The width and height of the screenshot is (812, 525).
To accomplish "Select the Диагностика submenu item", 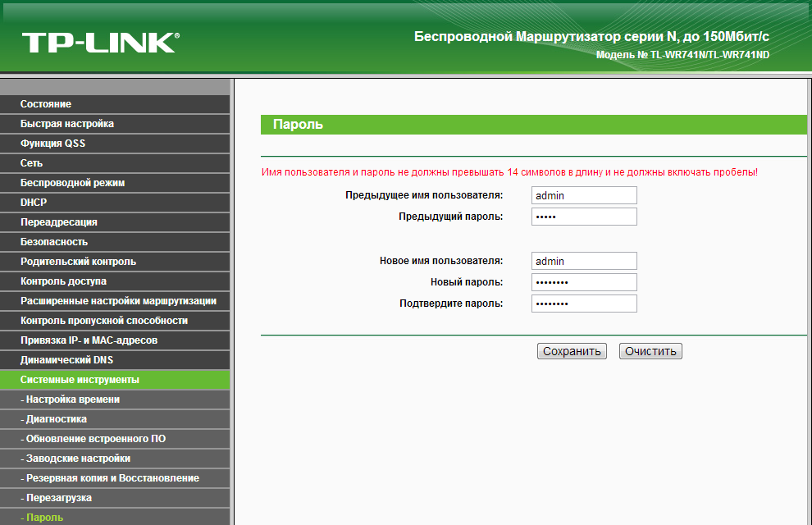I will click(115, 419).
